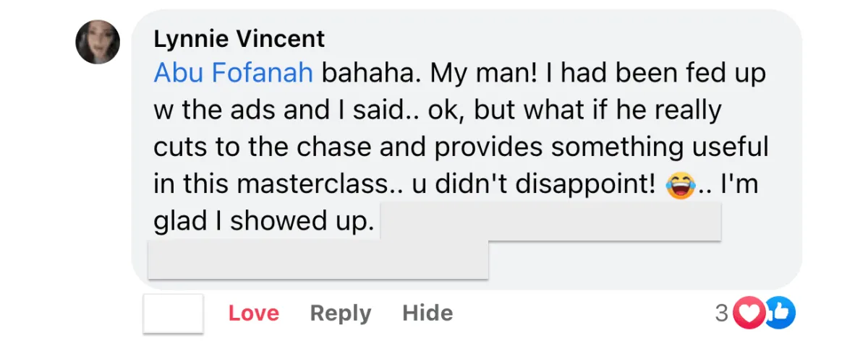Click the blue thumbs-up reaction icon

780,313
